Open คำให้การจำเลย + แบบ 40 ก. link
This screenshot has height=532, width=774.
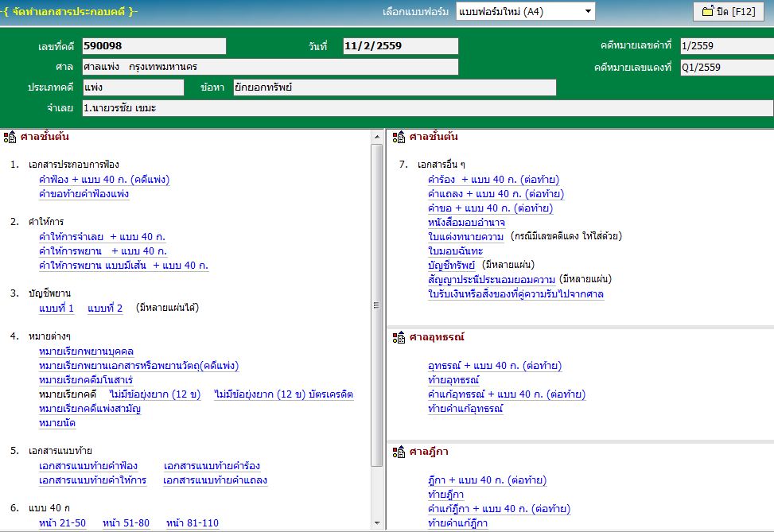[x=102, y=237]
